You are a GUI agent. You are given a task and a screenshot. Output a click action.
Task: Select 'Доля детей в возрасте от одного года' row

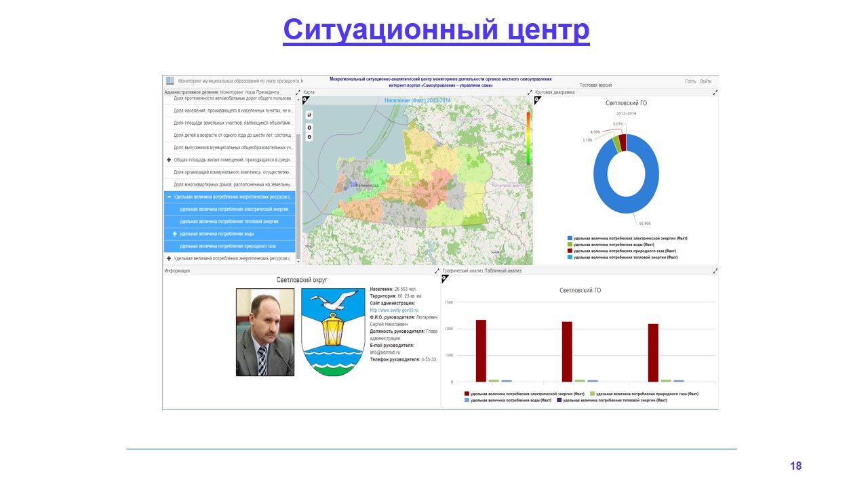point(230,135)
